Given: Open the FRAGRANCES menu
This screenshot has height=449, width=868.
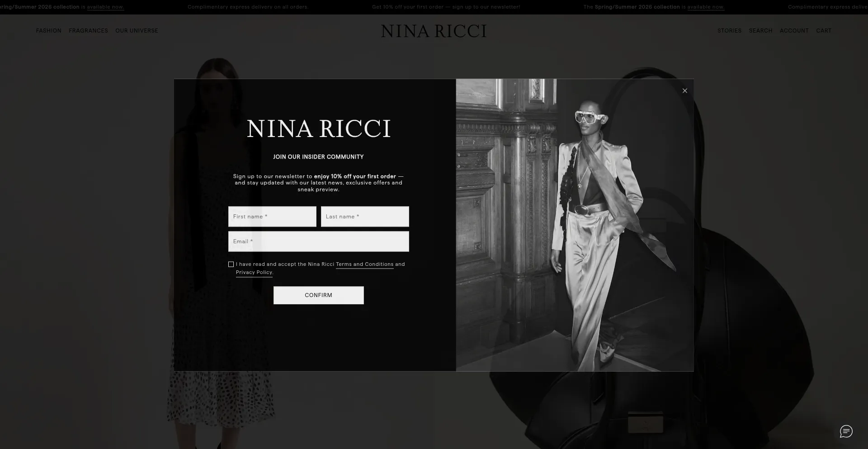Looking at the screenshot, I should click(88, 31).
